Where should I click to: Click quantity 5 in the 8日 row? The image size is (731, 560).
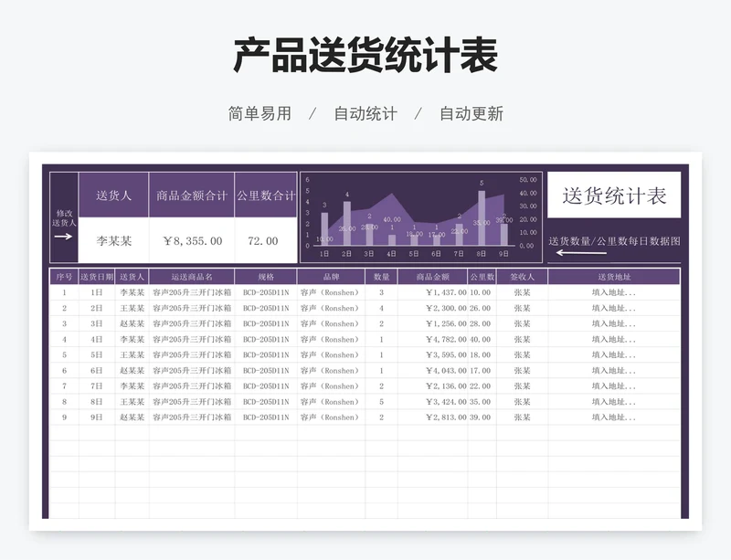point(381,401)
